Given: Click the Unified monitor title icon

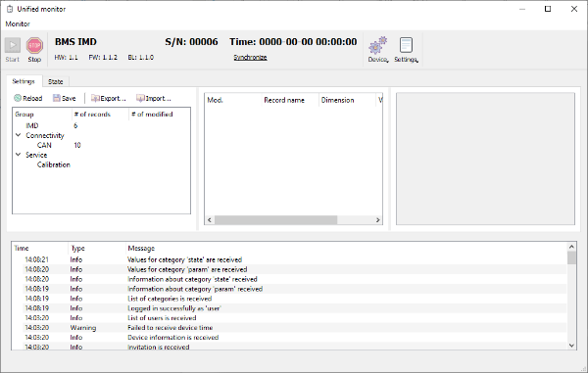Looking at the screenshot, I should 10,9.
